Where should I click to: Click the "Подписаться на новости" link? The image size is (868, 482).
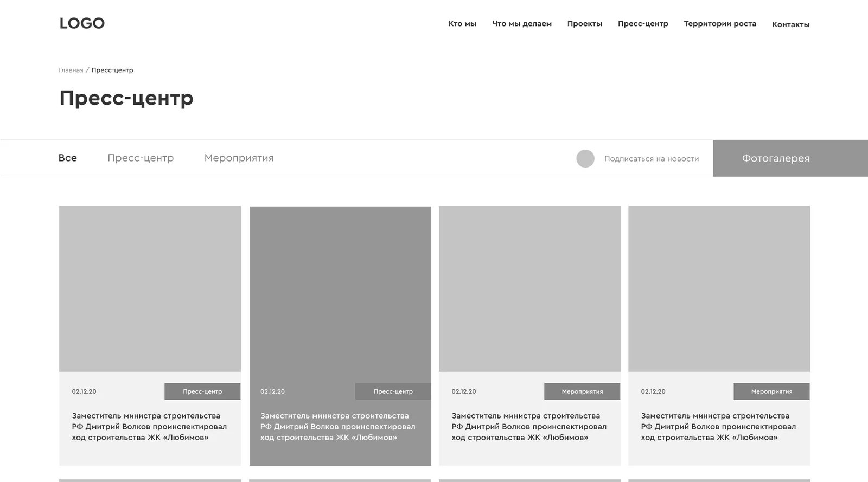tap(652, 159)
